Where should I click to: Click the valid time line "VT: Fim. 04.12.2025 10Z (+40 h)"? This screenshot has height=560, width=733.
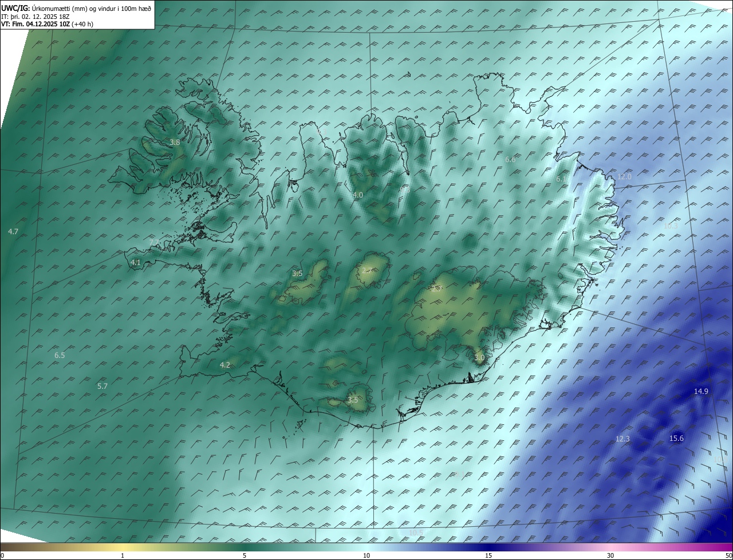coord(47,24)
